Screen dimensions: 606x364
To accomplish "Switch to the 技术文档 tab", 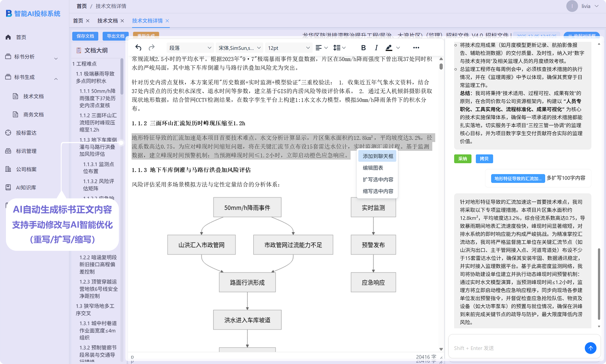I will [107, 21].
